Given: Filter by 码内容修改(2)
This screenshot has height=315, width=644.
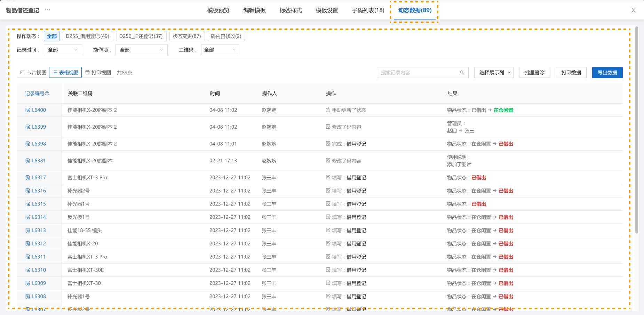Looking at the screenshot, I should pos(226,36).
